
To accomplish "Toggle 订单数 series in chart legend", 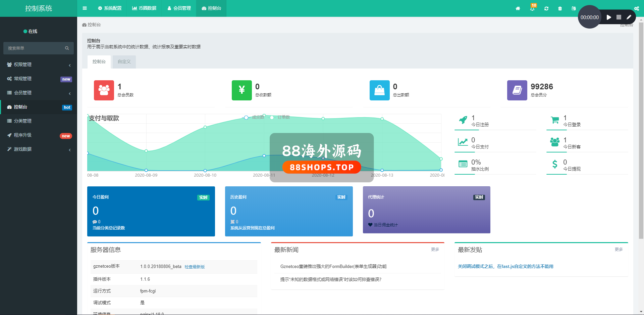I will coord(280,117).
